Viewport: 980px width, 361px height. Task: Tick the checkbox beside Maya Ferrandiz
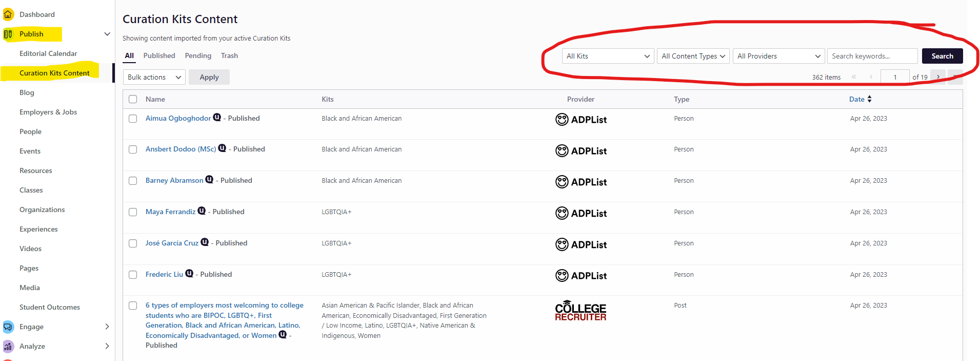point(133,212)
